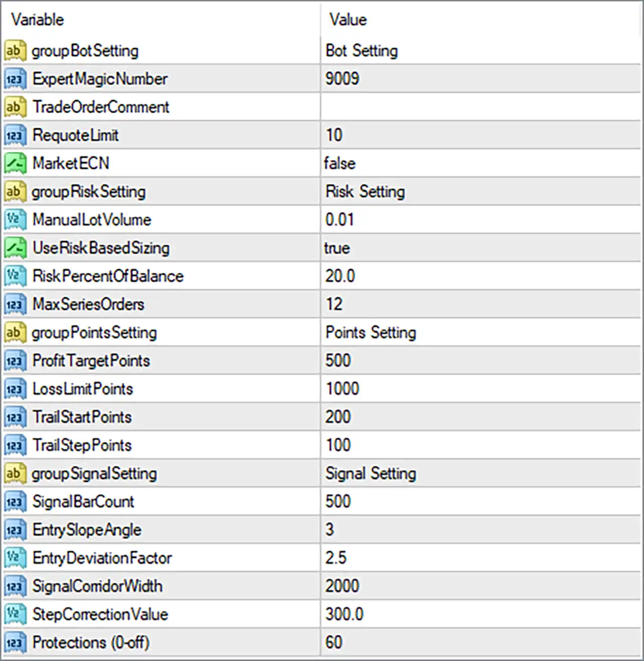Image resolution: width=644 pixels, height=661 pixels.
Task: Select the Protections (0-off) variable name
Action: coord(91,642)
